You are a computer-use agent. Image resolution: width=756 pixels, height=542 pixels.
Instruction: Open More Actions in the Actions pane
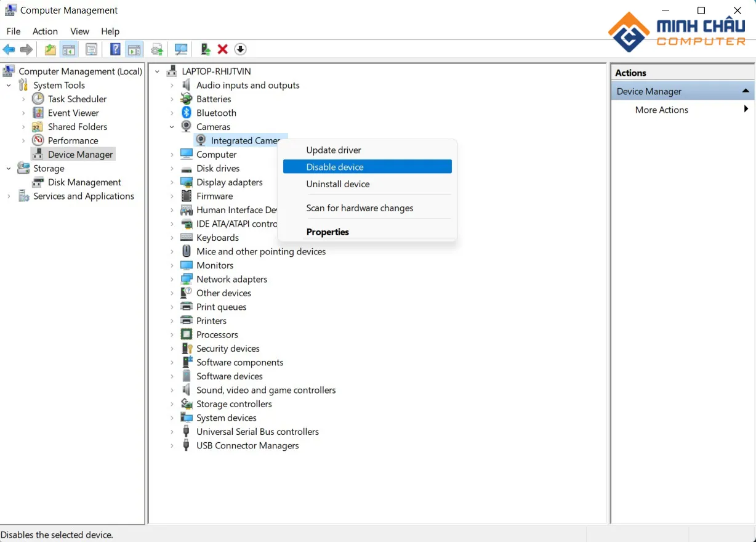pos(662,110)
